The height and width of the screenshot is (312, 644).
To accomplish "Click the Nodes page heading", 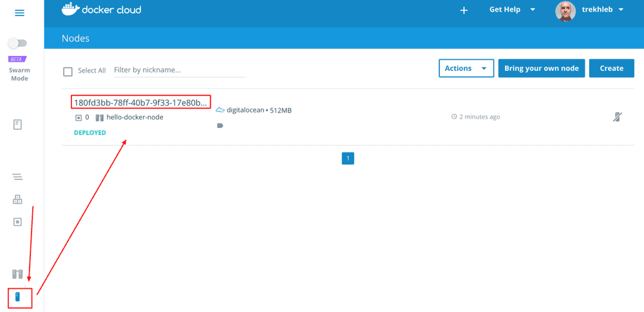I will (x=75, y=39).
